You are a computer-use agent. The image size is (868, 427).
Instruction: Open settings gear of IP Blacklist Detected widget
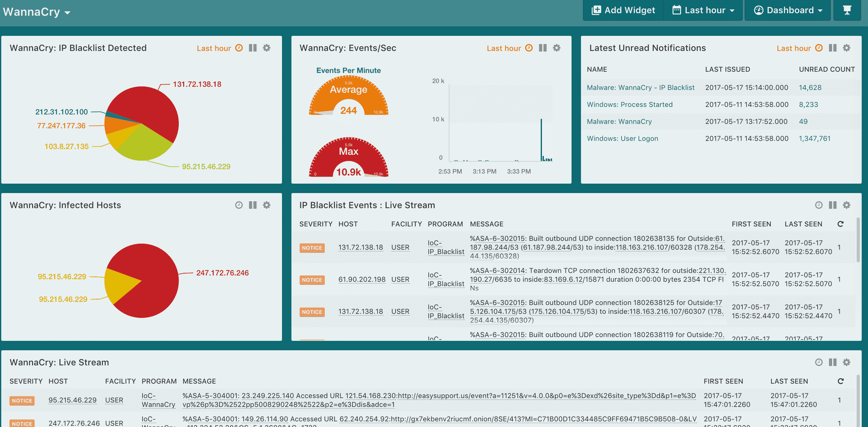click(x=267, y=48)
